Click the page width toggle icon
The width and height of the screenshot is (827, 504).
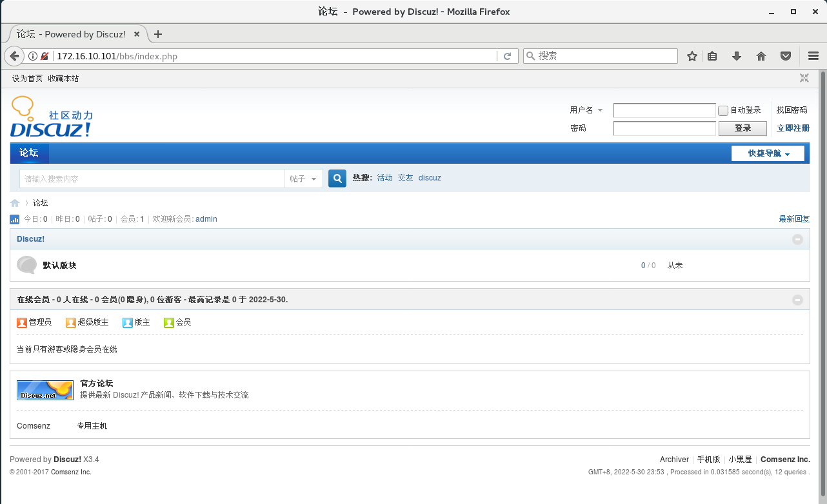[x=804, y=78]
